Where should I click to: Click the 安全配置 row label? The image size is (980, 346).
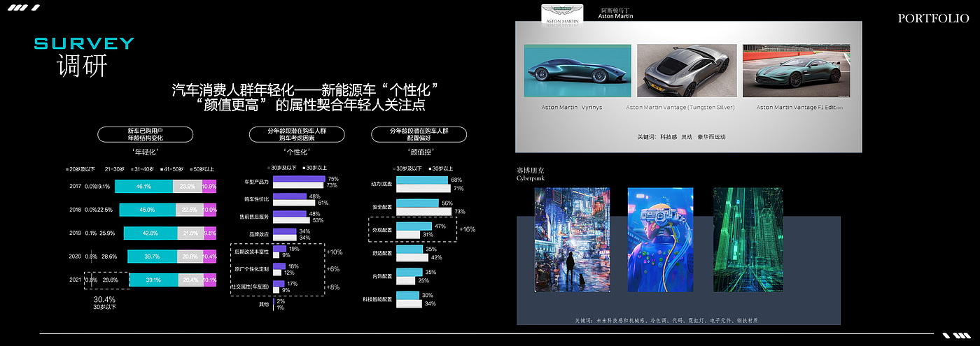tap(382, 208)
